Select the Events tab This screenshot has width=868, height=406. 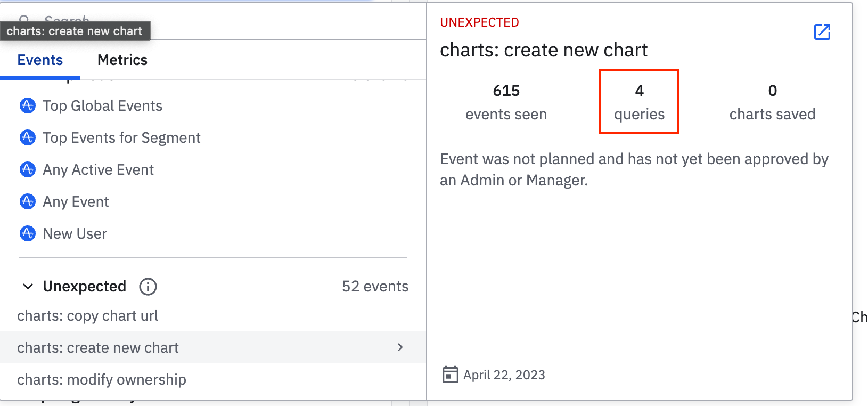[x=40, y=60]
